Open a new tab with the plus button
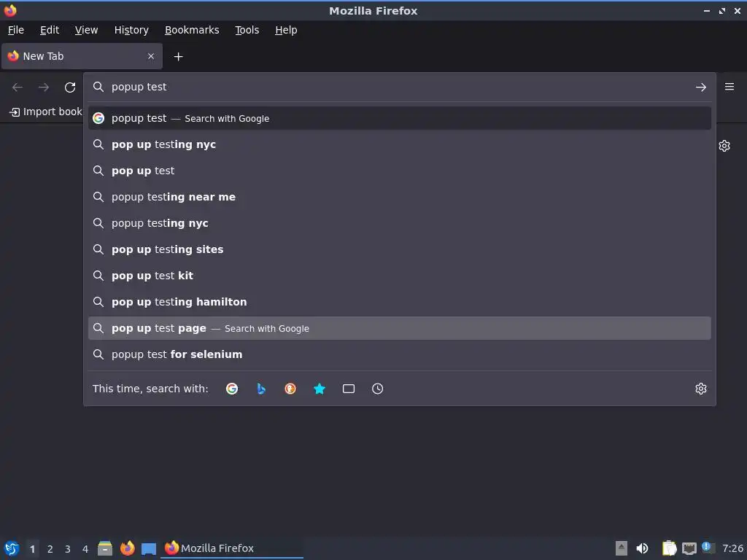 pyautogui.click(x=178, y=57)
